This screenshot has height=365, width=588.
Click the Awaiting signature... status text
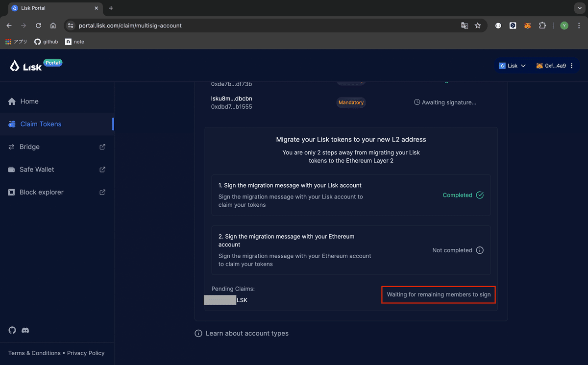coord(449,102)
